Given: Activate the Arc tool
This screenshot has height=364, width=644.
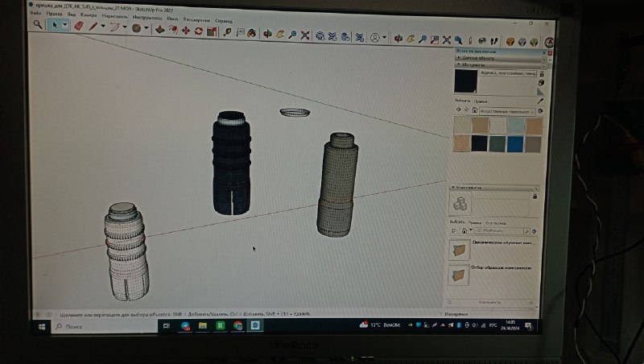Looking at the screenshot, I should [115, 27].
